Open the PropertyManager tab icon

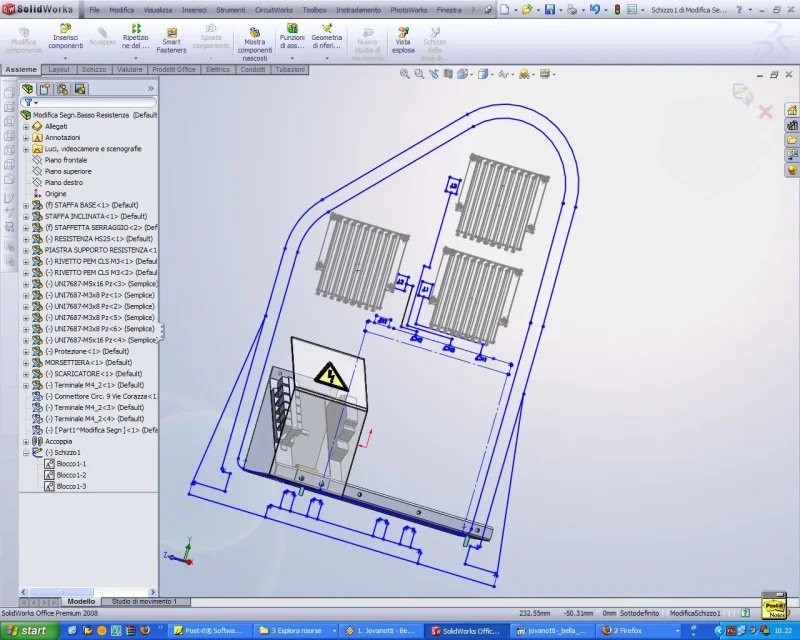(x=45, y=89)
